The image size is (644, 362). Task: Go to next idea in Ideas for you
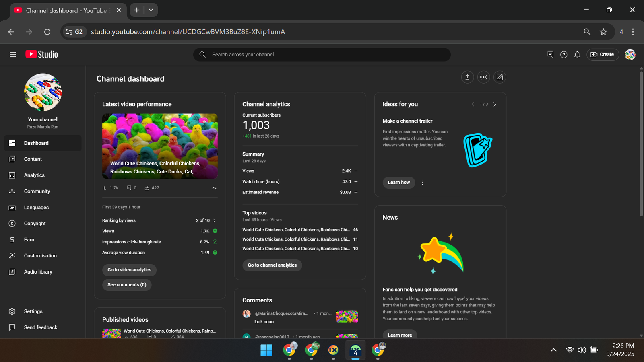(495, 104)
